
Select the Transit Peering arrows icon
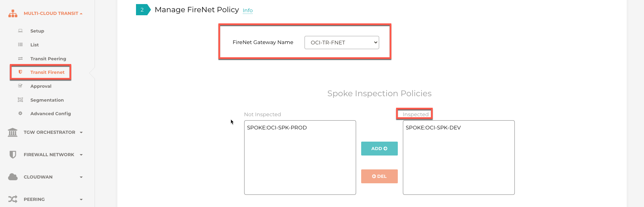point(20,58)
